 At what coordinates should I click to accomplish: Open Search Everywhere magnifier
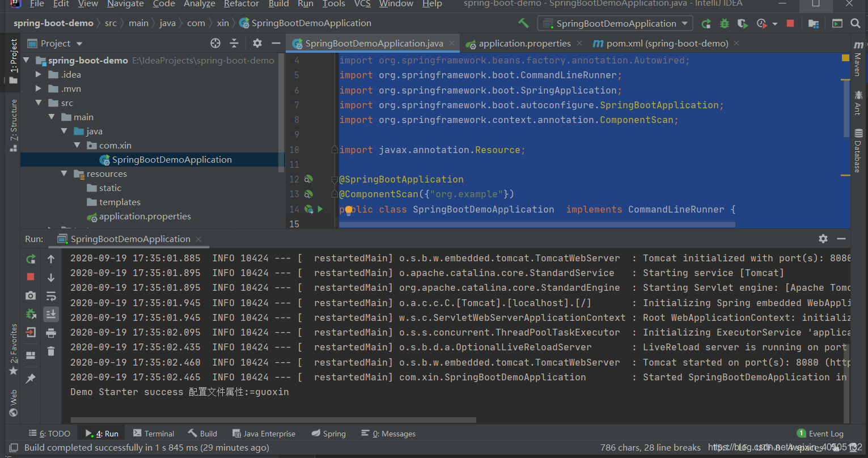click(856, 23)
